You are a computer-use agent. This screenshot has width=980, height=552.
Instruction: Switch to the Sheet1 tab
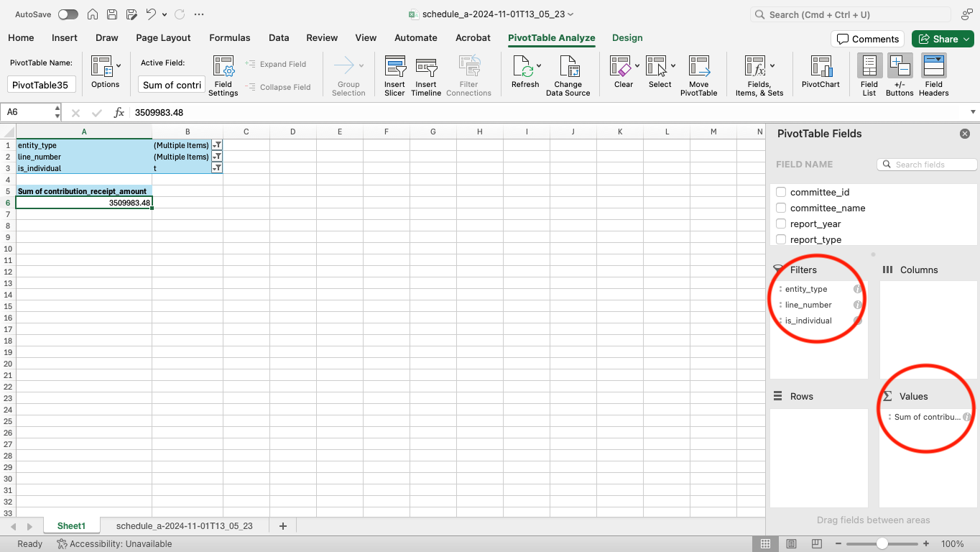71,526
